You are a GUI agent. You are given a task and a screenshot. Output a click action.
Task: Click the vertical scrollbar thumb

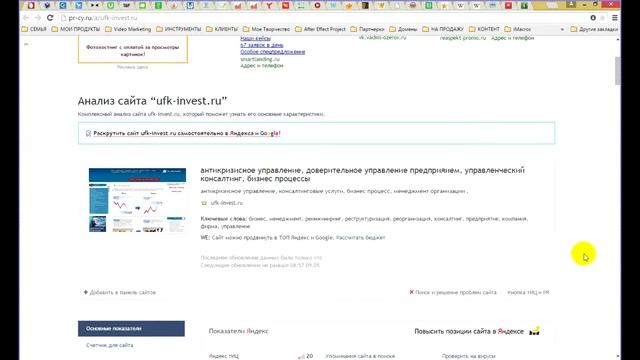click(618, 71)
